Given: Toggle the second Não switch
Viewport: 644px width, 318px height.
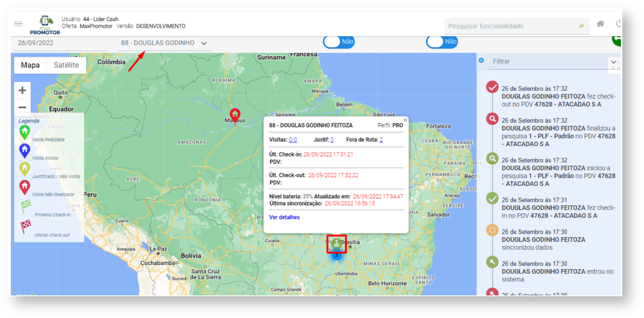Looking at the screenshot, I should [442, 42].
